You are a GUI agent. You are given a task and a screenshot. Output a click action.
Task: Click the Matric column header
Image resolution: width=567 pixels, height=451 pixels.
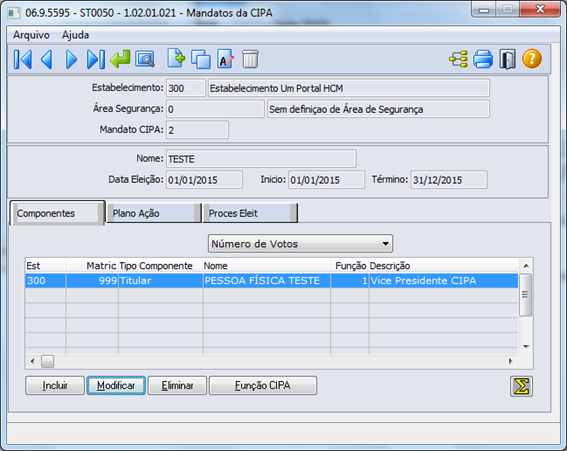(x=92, y=266)
